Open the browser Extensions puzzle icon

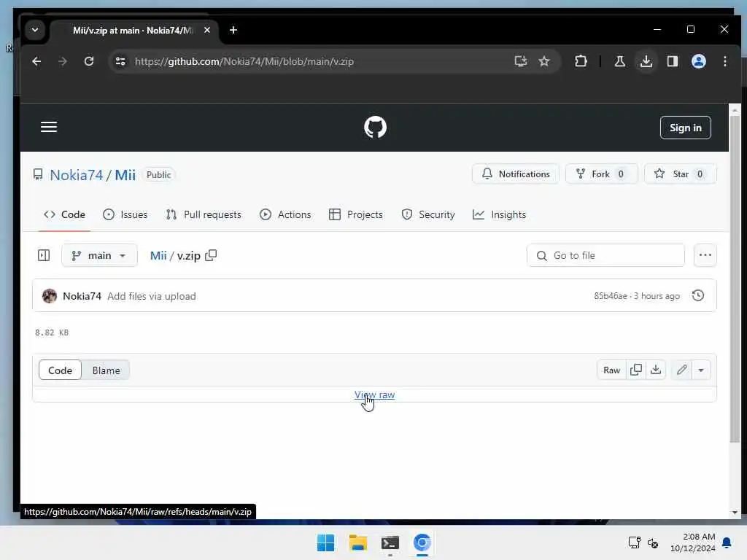pos(581,61)
